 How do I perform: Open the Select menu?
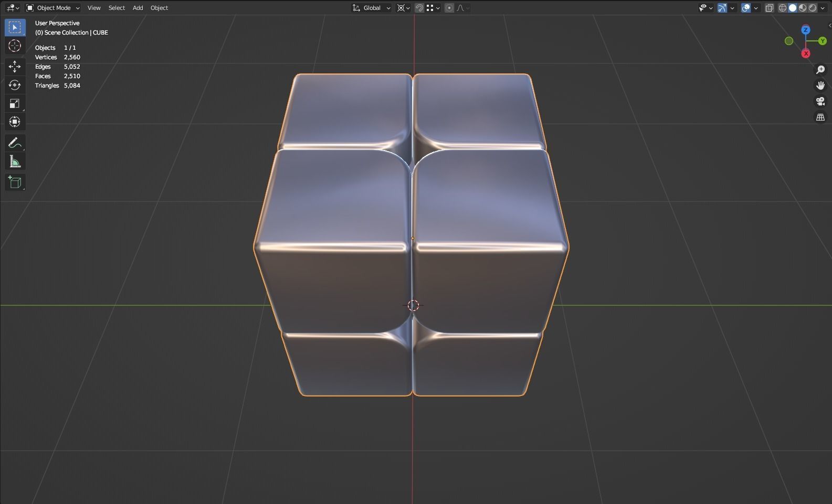pyautogui.click(x=117, y=8)
